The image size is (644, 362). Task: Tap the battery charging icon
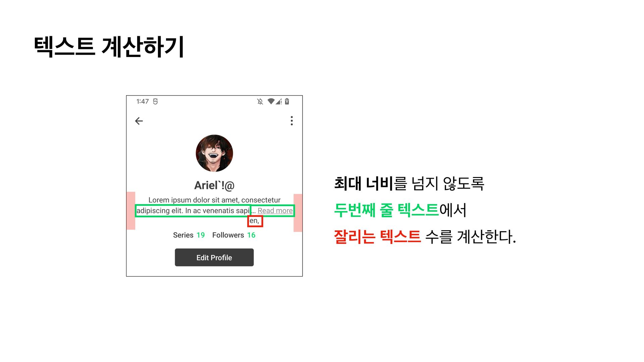click(287, 101)
